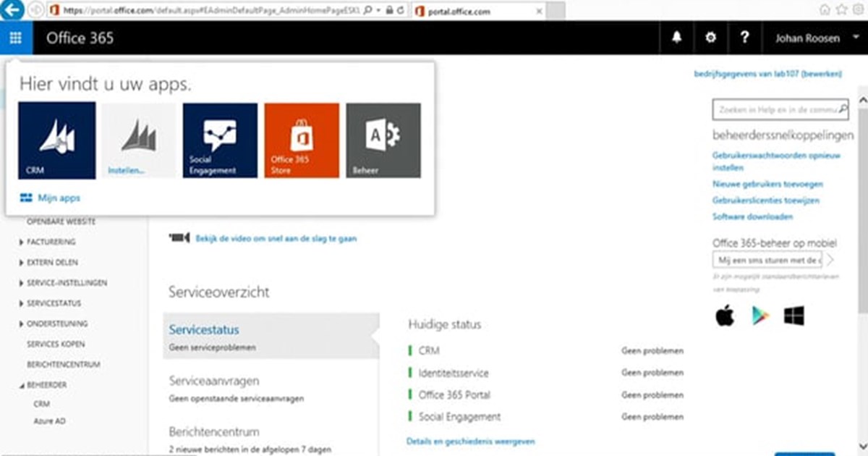The image size is (868, 456).
Task: Open the app launcher waffle icon
Action: coord(16,38)
